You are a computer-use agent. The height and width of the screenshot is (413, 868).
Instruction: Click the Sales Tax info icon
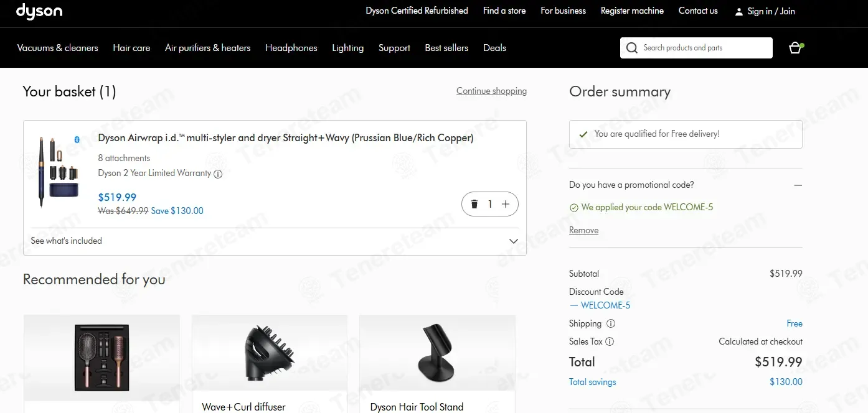(610, 341)
